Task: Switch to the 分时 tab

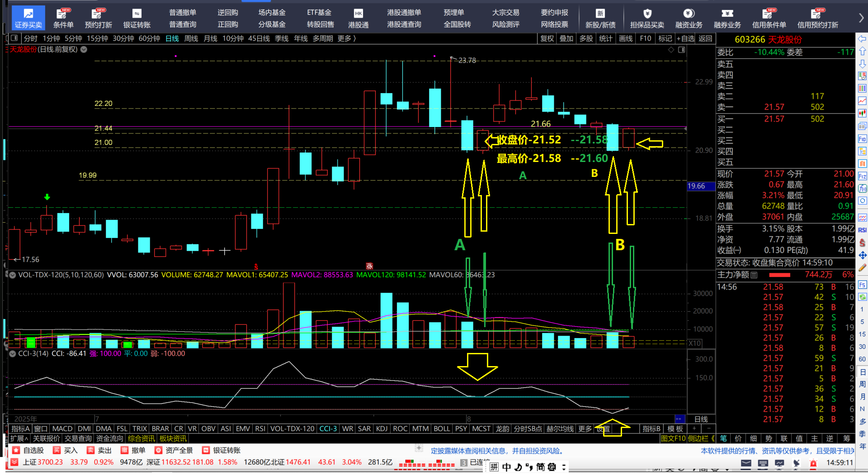Action: click(x=31, y=38)
